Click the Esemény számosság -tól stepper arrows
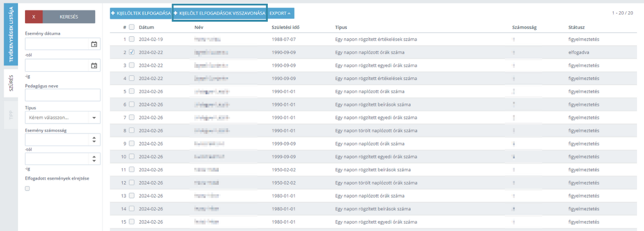The height and width of the screenshot is (231, 644). (x=94, y=140)
